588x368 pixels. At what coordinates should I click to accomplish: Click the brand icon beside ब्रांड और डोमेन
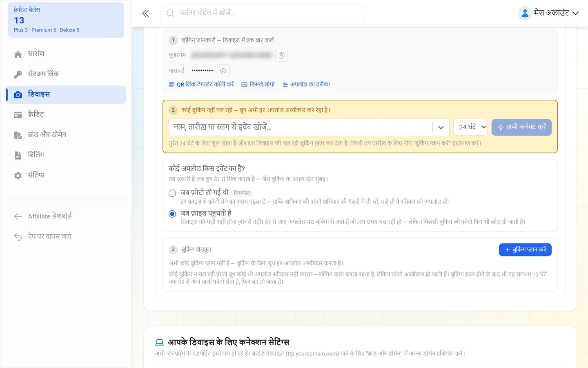[x=18, y=135]
